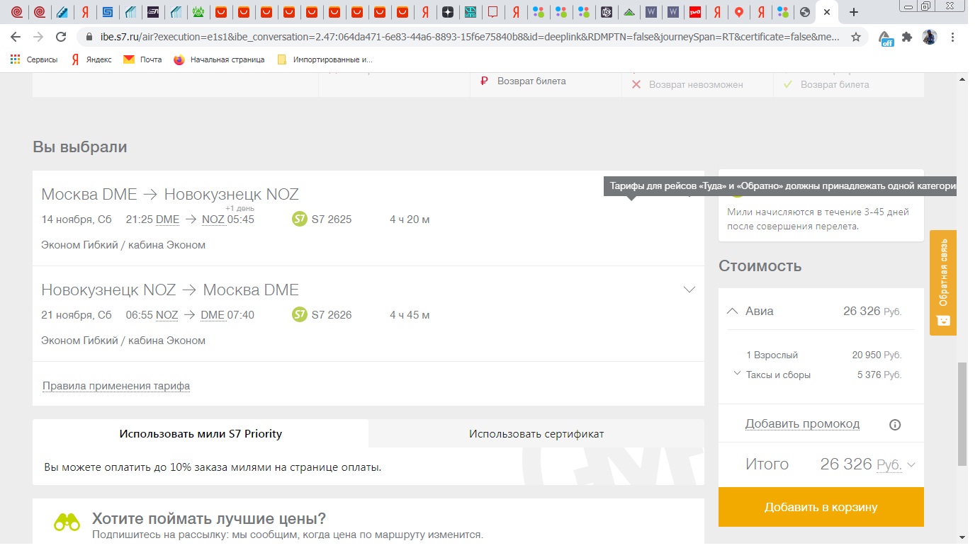This screenshot has height=548, width=980.
Task: Click DME departure link on 14 ноября flight
Action: pos(167,219)
